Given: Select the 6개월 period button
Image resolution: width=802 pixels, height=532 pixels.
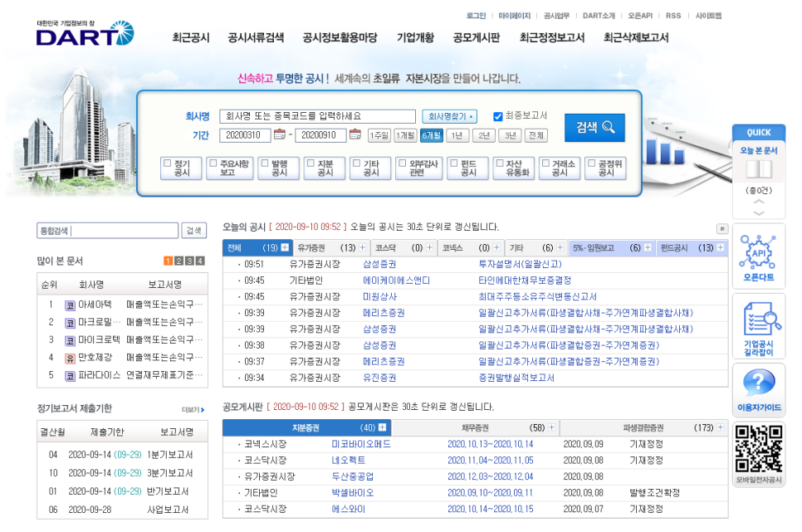Looking at the screenshot, I should (x=431, y=135).
